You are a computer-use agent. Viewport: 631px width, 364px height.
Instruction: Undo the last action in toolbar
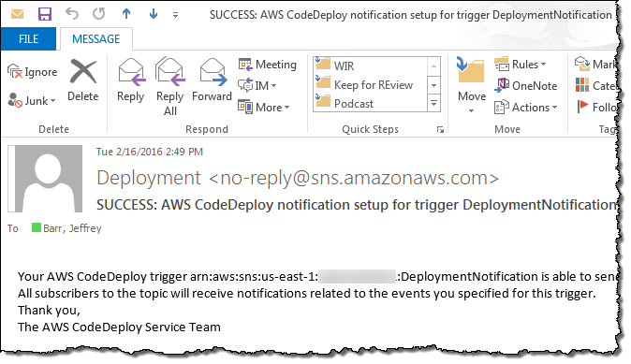coord(72,14)
